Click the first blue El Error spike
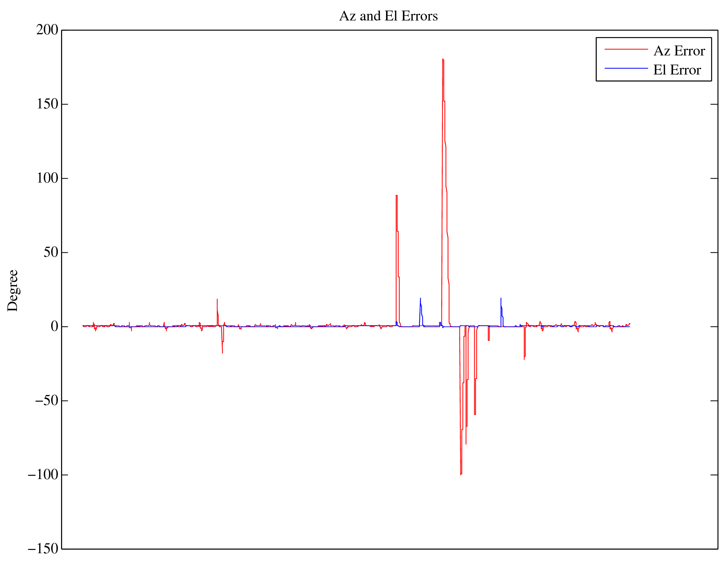Screen dimensions: 728x562 [420, 299]
